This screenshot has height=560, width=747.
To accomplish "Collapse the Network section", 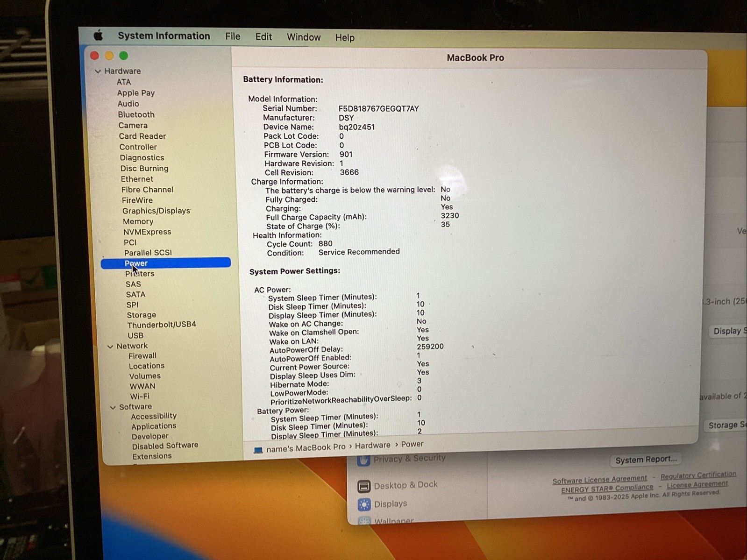I will [x=110, y=347].
